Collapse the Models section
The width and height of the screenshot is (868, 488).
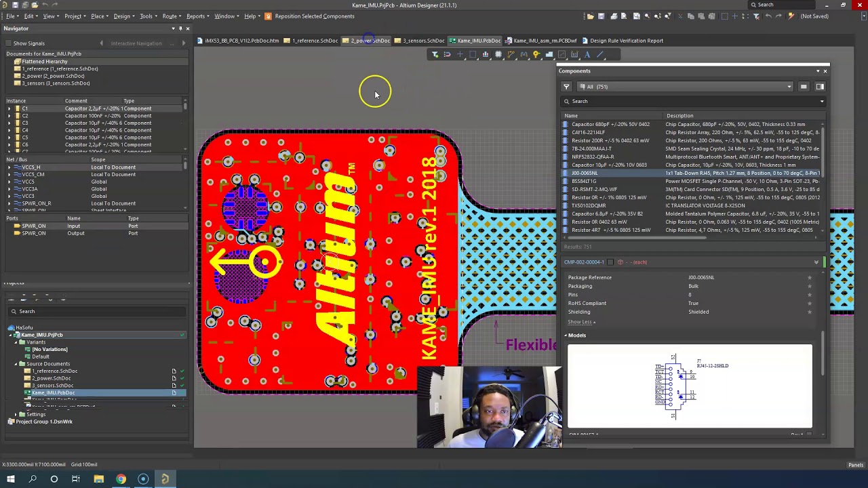566,335
